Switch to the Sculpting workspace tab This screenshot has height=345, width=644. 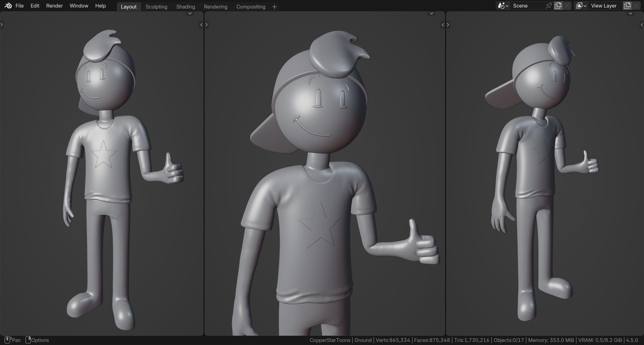pyautogui.click(x=156, y=7)
